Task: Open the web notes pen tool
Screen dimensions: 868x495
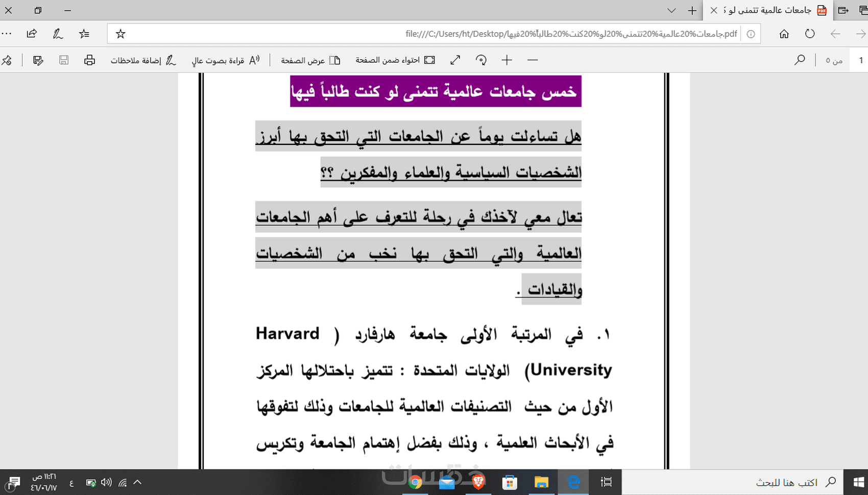Action: coord(58,34)
